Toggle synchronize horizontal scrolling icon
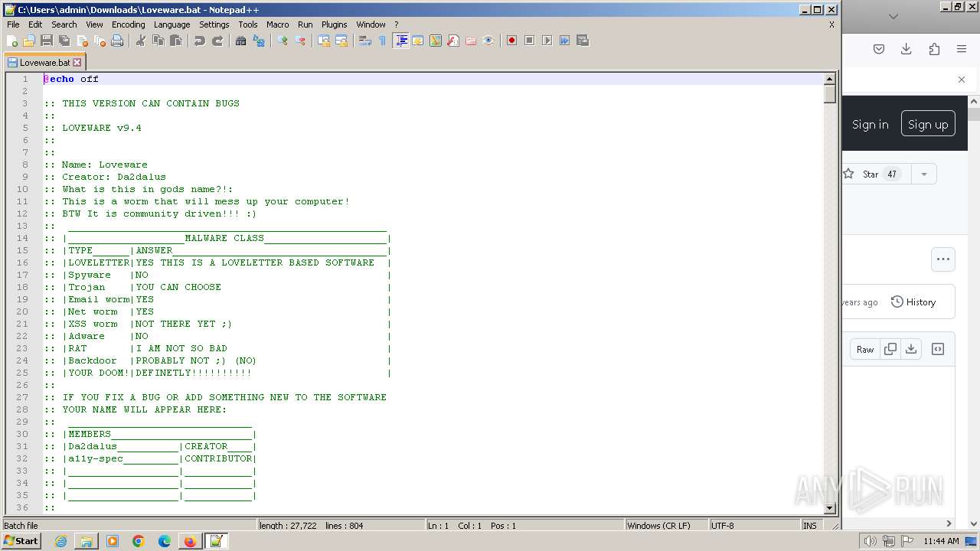 click(x=341, y=41)
